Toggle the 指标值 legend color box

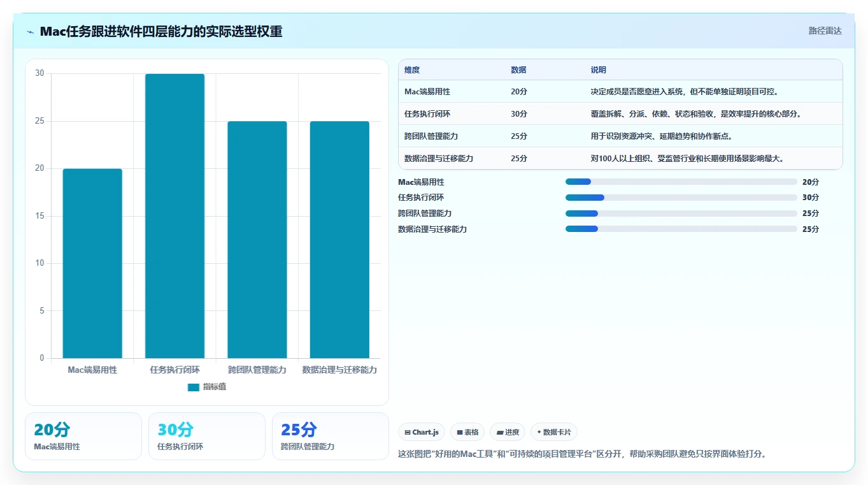(x=194, y=387)
